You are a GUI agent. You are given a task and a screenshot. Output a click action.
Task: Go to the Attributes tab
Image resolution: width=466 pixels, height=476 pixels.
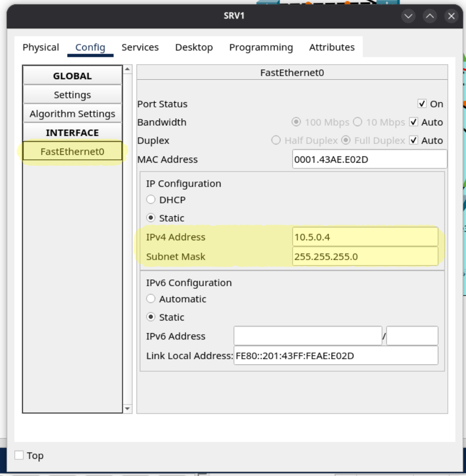click(332, 47)
